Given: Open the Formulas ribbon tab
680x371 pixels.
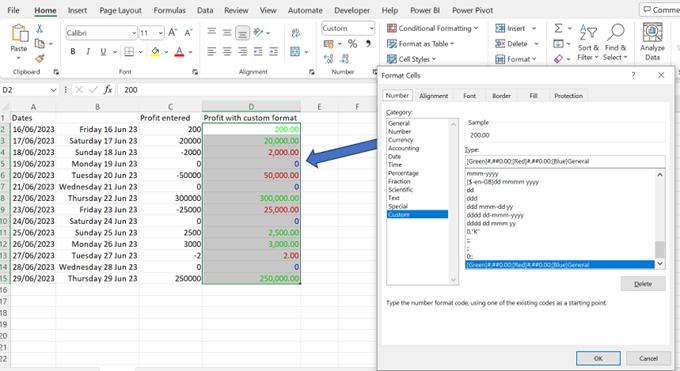Looking at the screenshot, I should coord(170,10).
